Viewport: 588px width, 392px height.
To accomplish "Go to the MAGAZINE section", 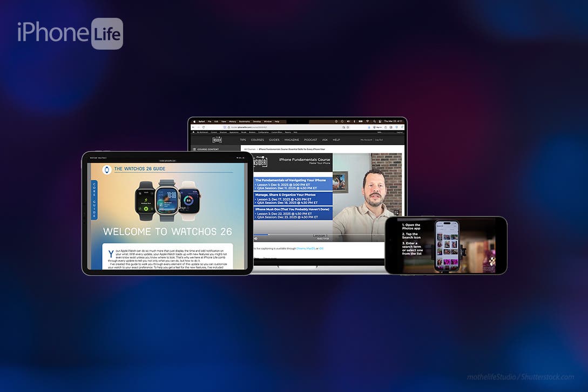I will pyautogui.click(x=292, y=140).
